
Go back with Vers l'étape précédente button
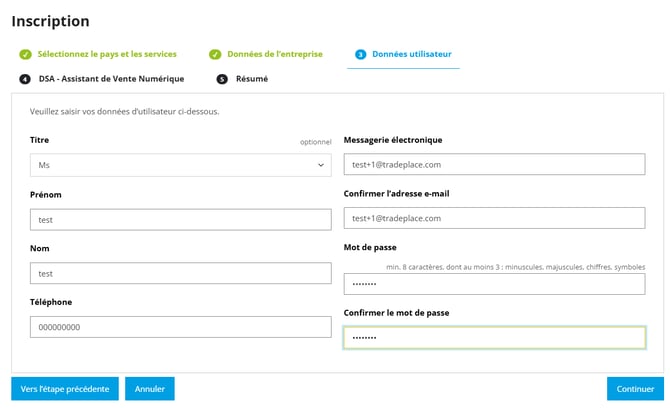65,388
